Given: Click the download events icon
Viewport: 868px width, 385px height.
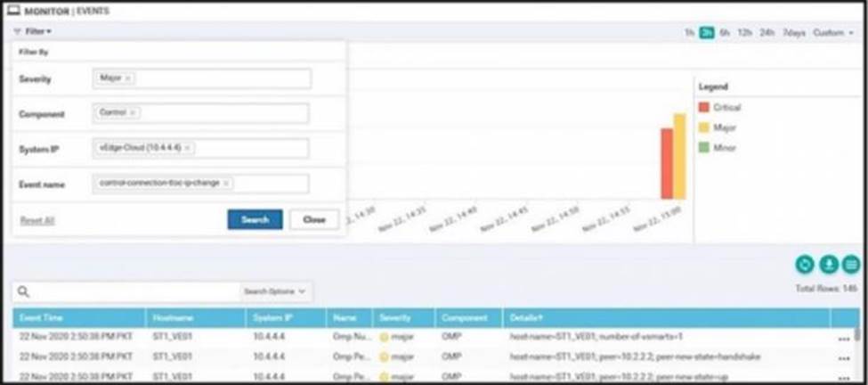Looking at the screenshot, I should tap(829, 264).
